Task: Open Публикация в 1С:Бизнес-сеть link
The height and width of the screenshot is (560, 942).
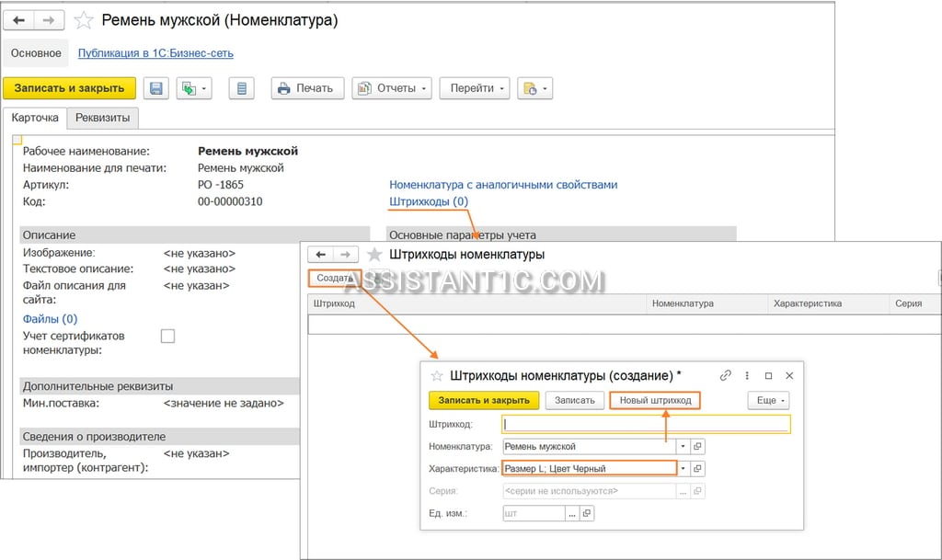Action: coord(155,52)
